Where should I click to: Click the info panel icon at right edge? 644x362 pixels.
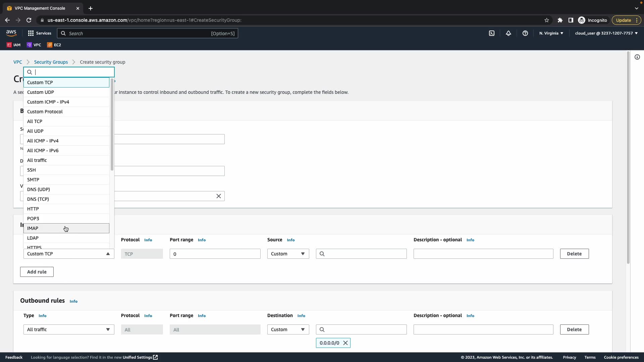637,57
